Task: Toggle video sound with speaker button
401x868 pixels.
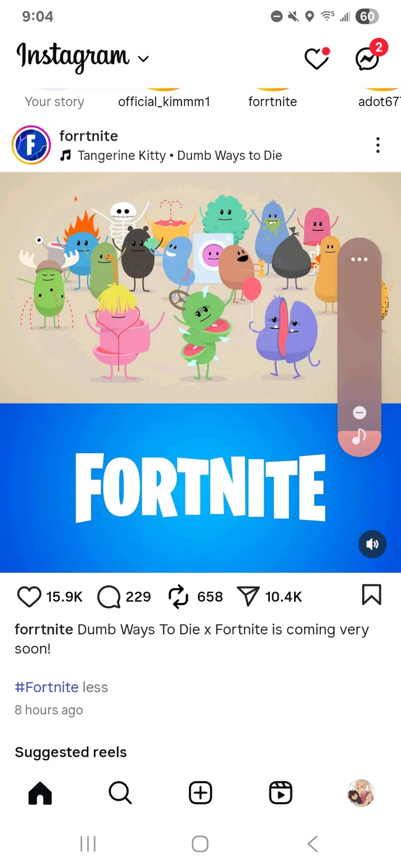Action: [372, 544]
